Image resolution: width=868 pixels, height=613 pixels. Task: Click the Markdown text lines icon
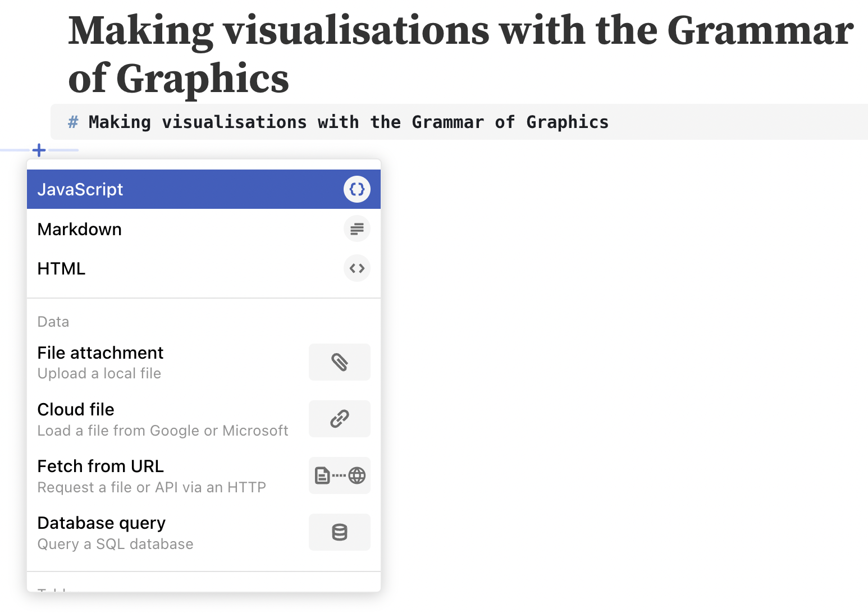coord(357,229)
